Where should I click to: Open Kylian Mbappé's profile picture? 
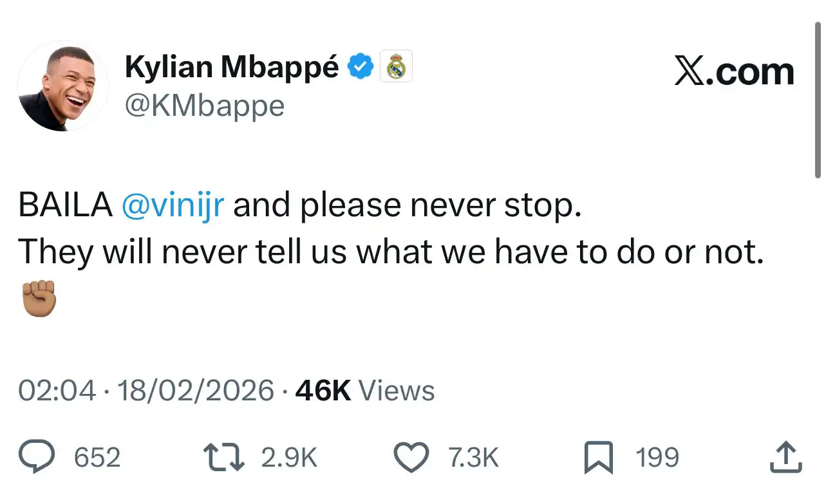click(62, 87)
